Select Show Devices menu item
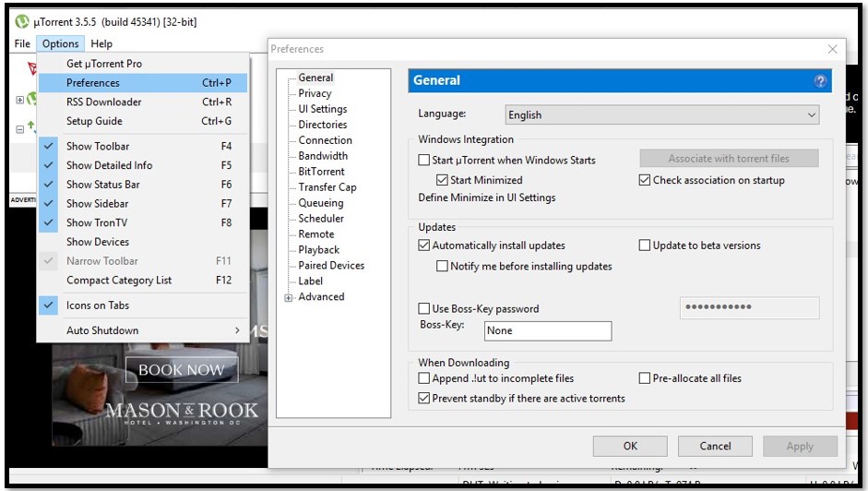Image resolution: width=868 pixels, height=491 pixels. click(143, 242)
